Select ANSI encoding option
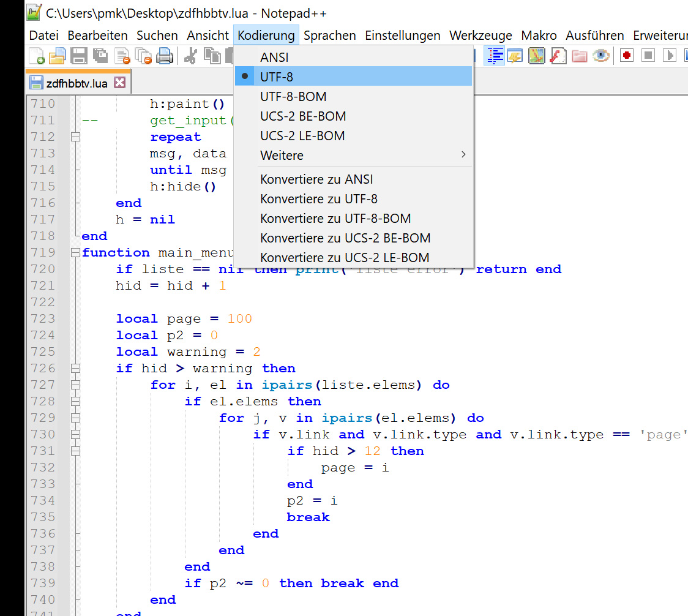Viewport: 688px width, 616px height. coord(274,58)
